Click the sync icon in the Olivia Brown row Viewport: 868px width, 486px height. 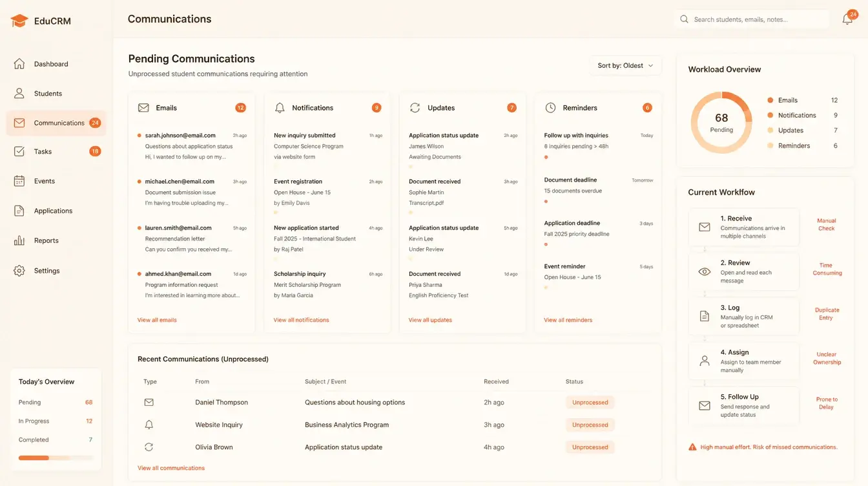(149, 447)
